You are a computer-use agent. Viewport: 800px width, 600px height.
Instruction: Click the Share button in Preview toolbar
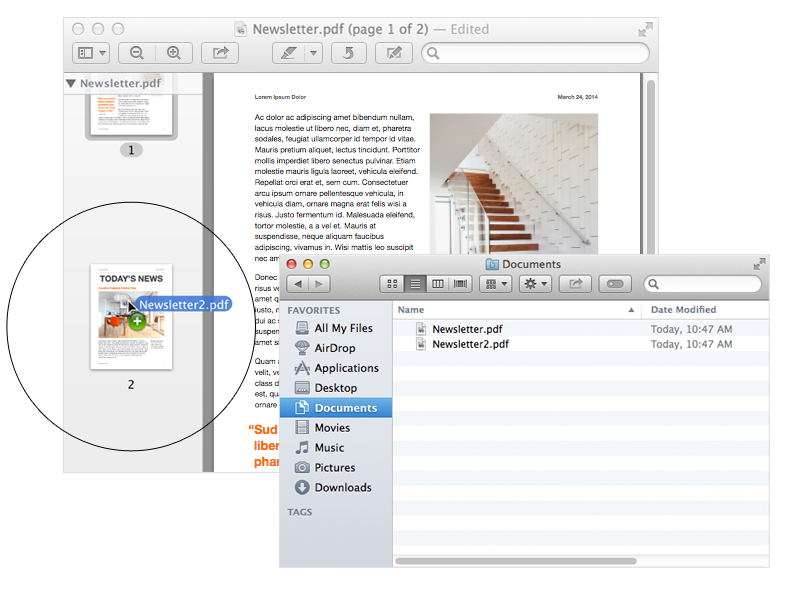click(x=220, y=53)
